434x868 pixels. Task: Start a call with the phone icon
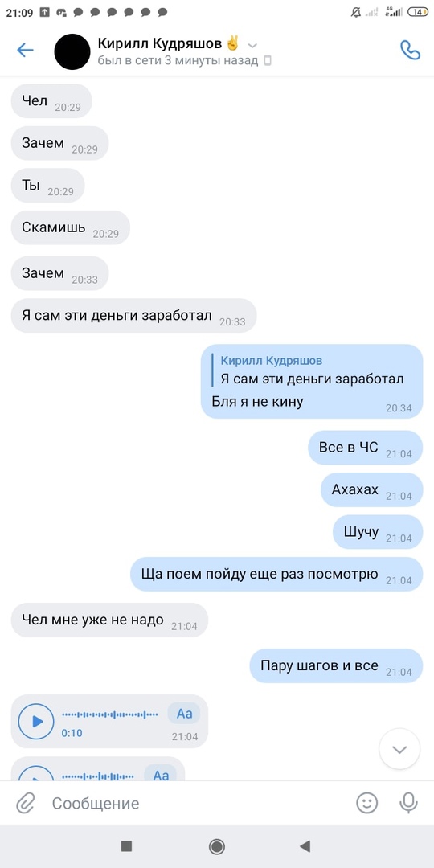[410, 51]
